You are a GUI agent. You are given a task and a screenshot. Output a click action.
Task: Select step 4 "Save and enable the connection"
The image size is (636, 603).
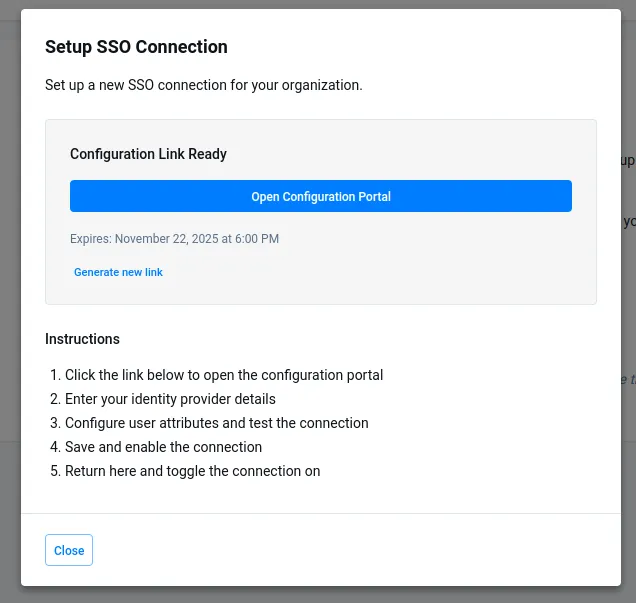163,447
